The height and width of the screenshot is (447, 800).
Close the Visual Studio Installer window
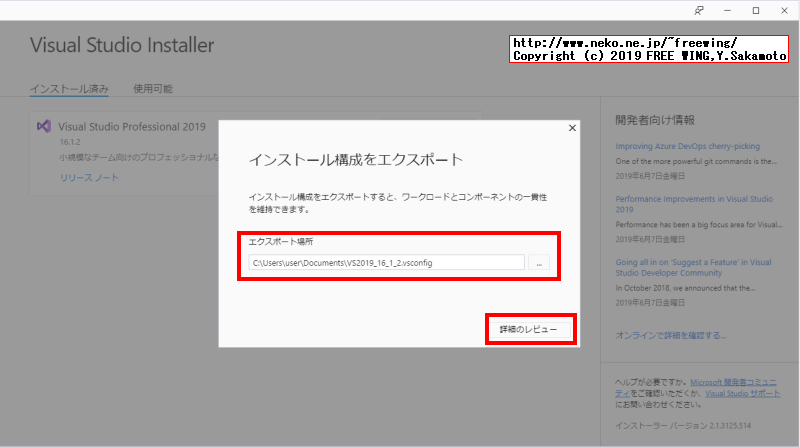[x=785, y=11]
